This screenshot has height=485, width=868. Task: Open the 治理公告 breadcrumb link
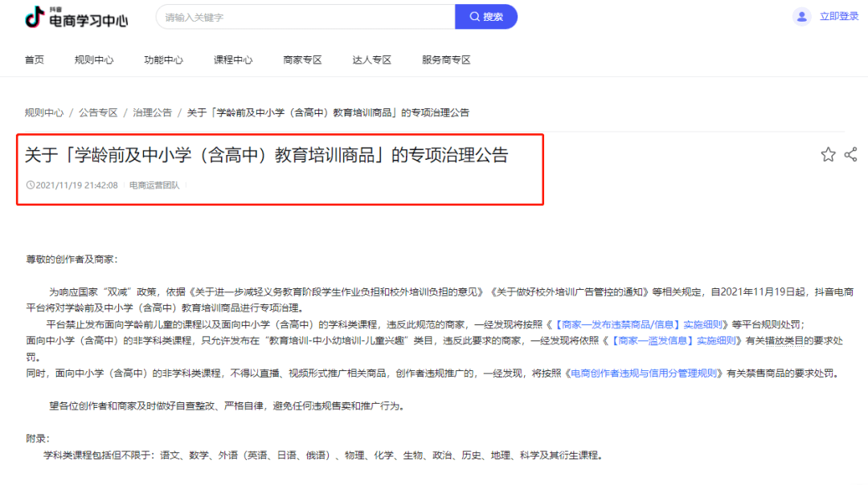pos(152,112)
